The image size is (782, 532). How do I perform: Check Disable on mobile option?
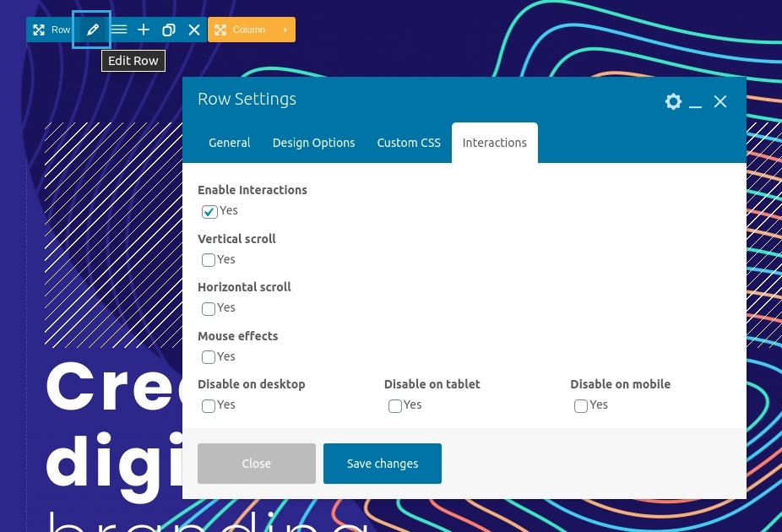(581, 405)
